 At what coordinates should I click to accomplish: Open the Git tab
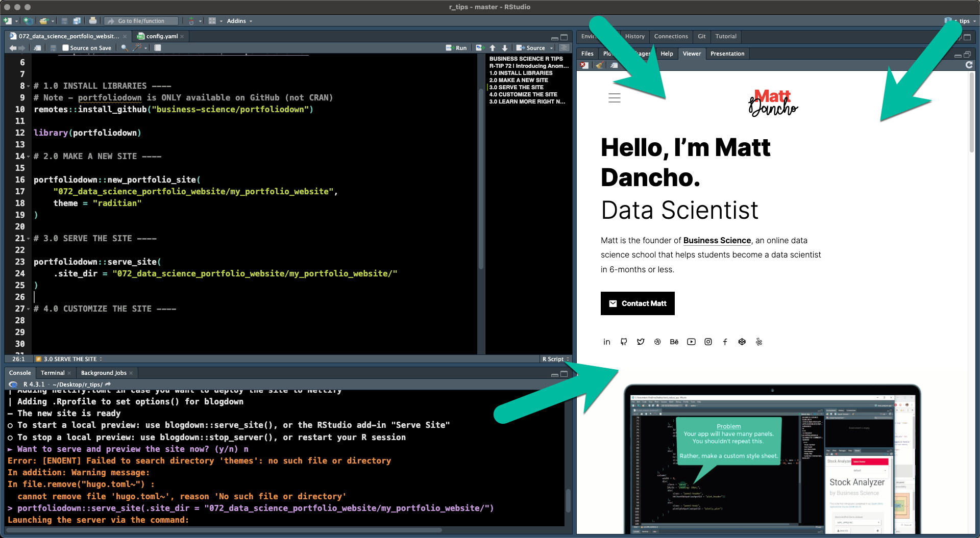coord(702,36)
